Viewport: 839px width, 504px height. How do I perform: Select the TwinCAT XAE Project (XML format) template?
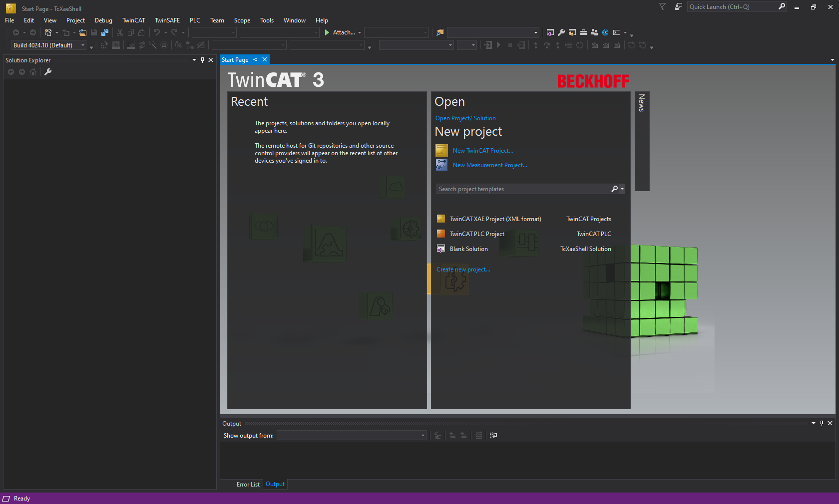[x=524, y=219]
